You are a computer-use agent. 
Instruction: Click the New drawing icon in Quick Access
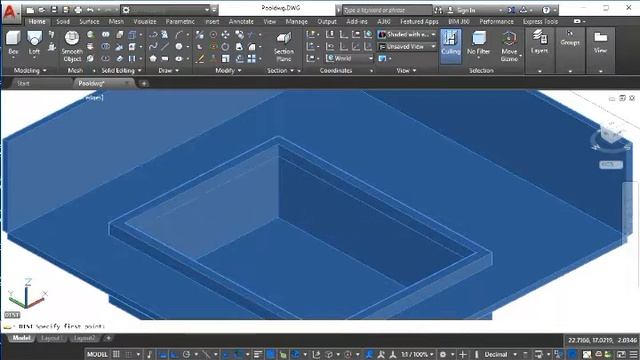(x=30, y=10)
